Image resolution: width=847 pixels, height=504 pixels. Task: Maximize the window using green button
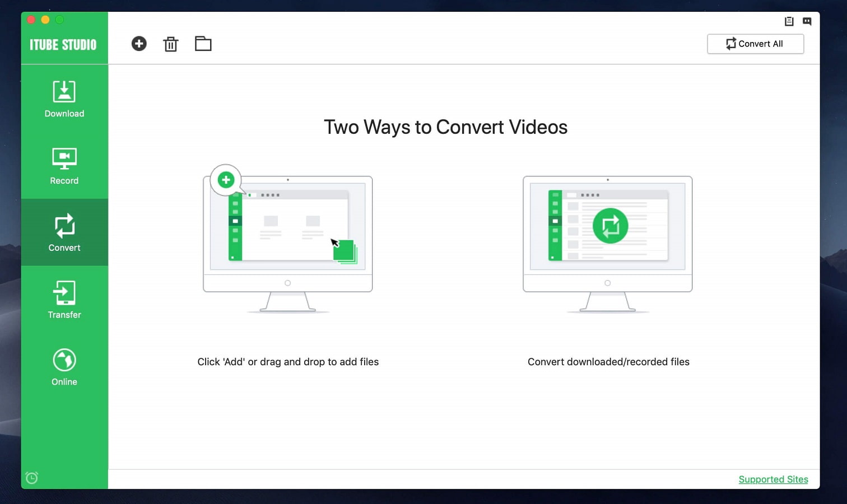(x=59, y=20)
